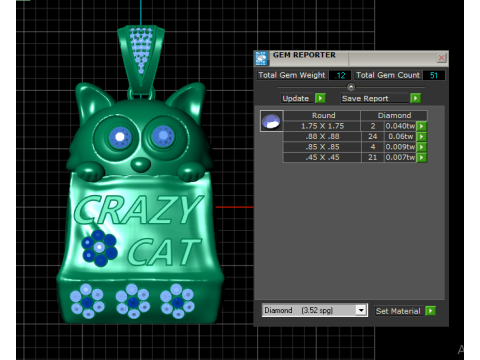This screenshot has width=480, height=360.
Task: Click the Set Material button
Action: point(398,311)
